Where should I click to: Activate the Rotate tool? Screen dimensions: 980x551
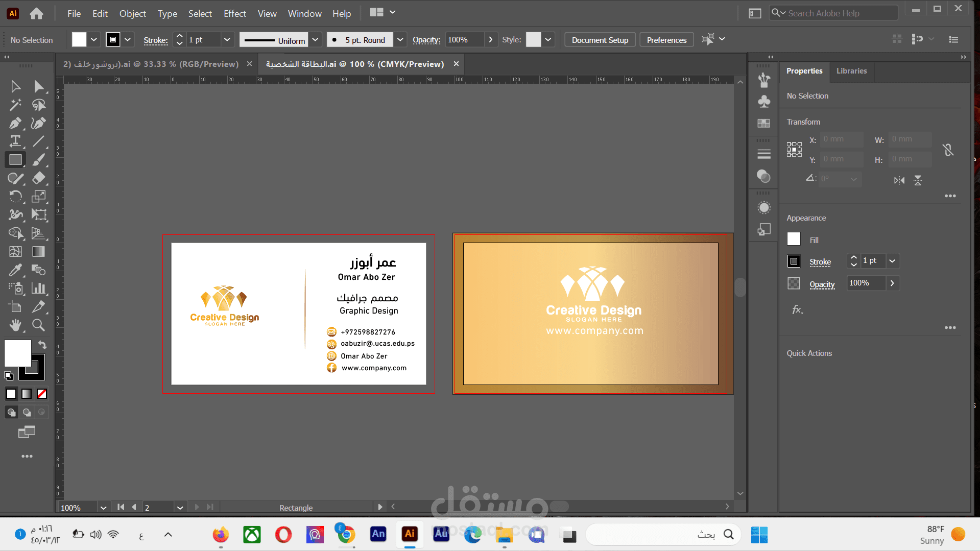click(15, 197)
